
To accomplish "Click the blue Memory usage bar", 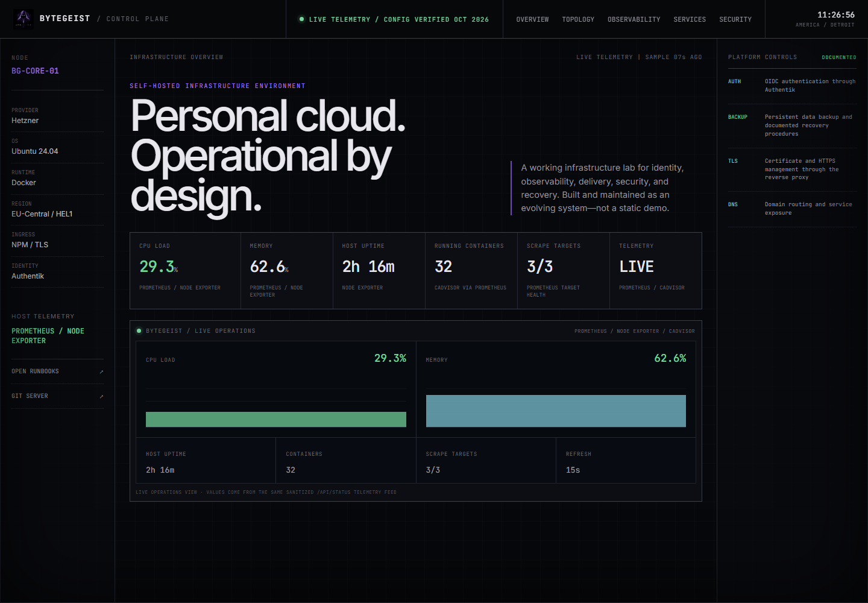I will [556, 411].
